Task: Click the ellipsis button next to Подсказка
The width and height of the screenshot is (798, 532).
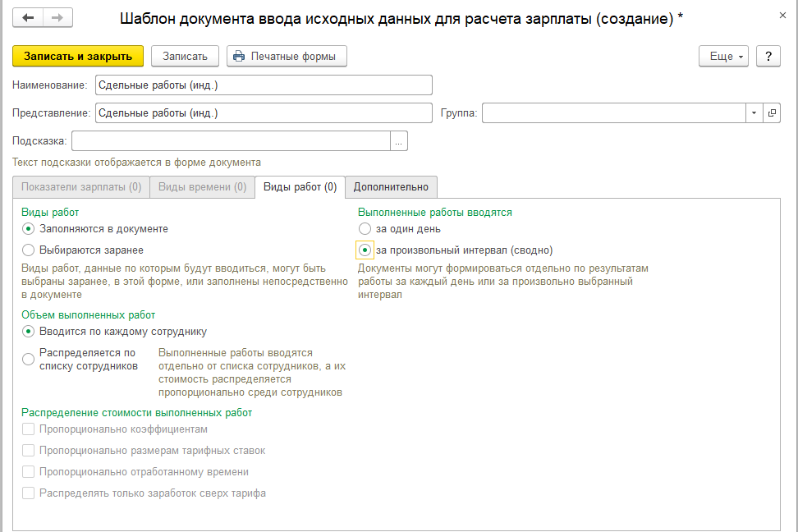Action: coord(399,141)
